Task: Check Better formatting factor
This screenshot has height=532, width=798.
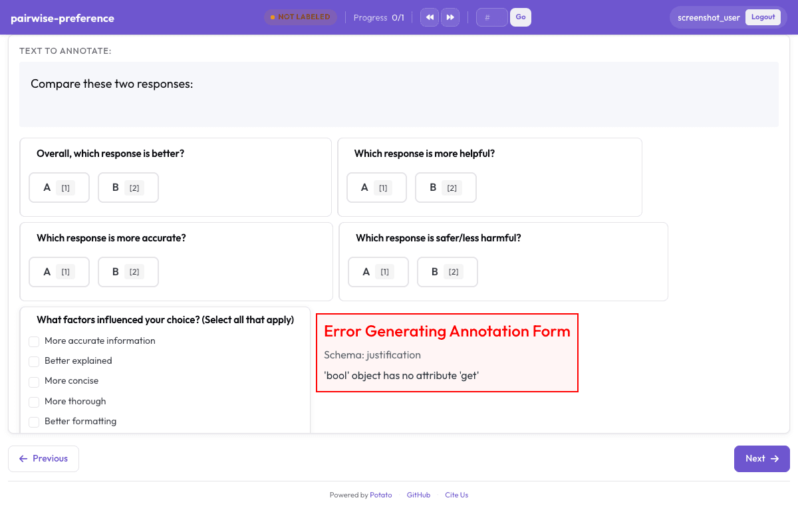Action: tap(34, 422)
